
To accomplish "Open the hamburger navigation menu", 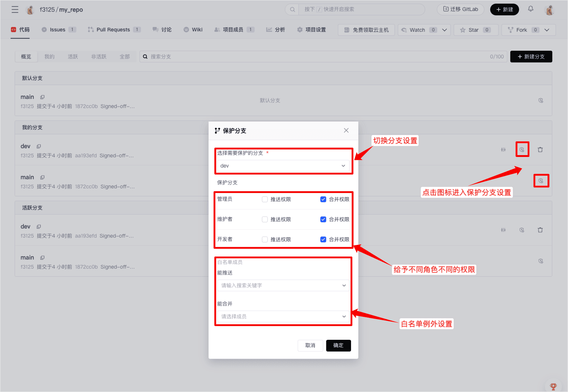I will 15,9.
